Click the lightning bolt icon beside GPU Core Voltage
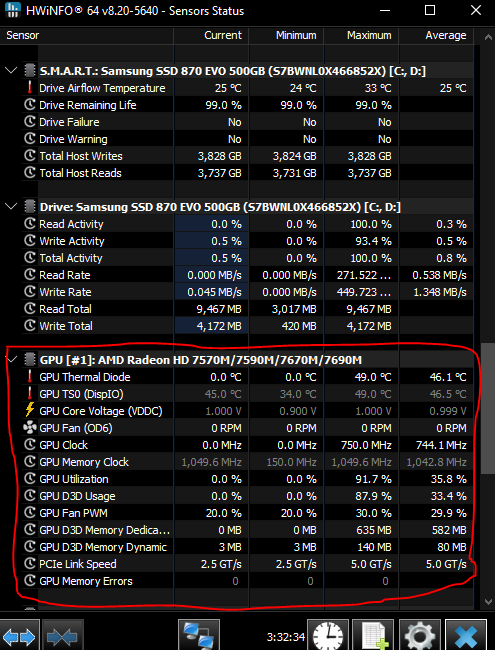Viewport: 495px width, 650px height. click(30, 410)
